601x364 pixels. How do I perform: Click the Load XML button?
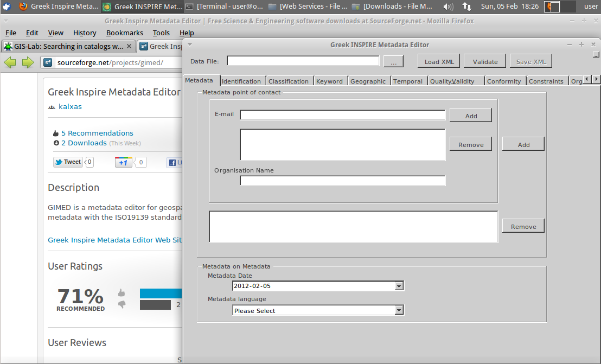tap(439, 61)
